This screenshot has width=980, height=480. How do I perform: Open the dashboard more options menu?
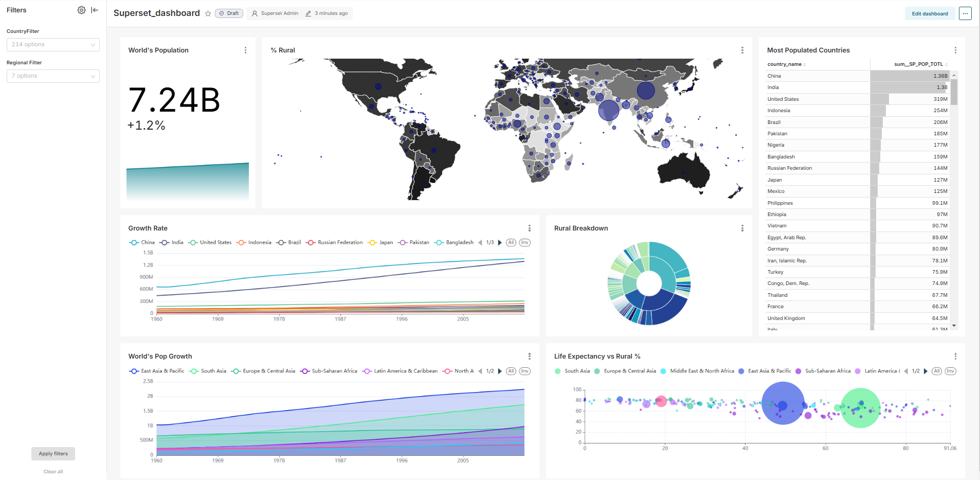(x=965, y=14)
